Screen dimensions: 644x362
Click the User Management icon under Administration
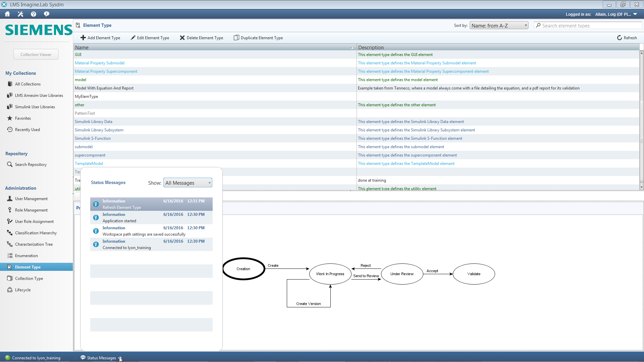[10, 198]
